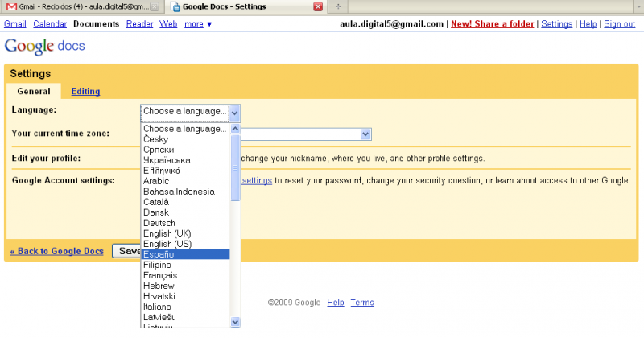Select Српски from the language list

click(x=185, y=150)
